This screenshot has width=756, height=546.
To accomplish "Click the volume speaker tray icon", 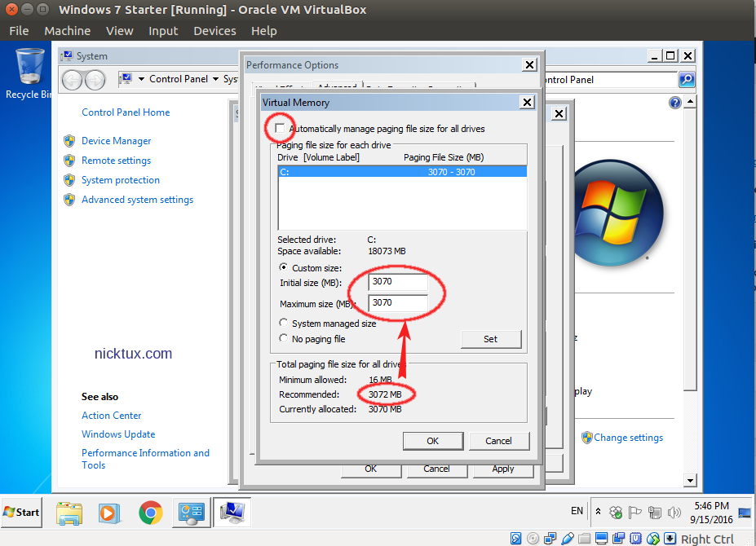I will coord(674,513).
